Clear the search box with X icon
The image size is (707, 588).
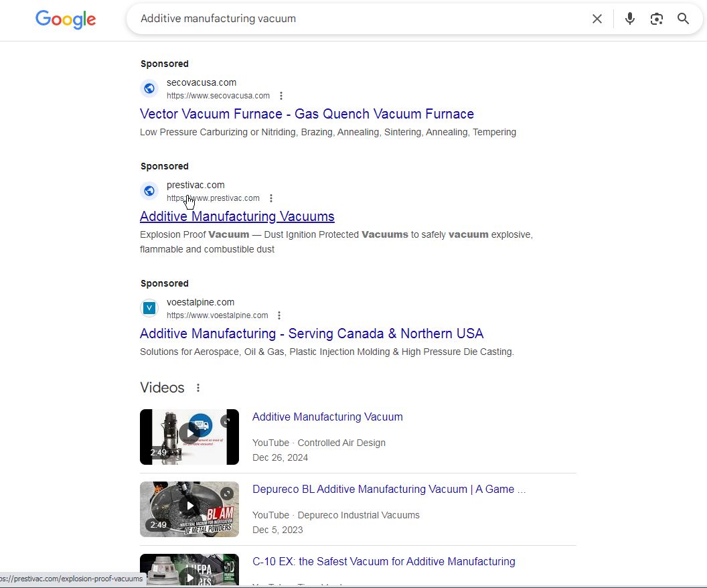coord(597,19)
